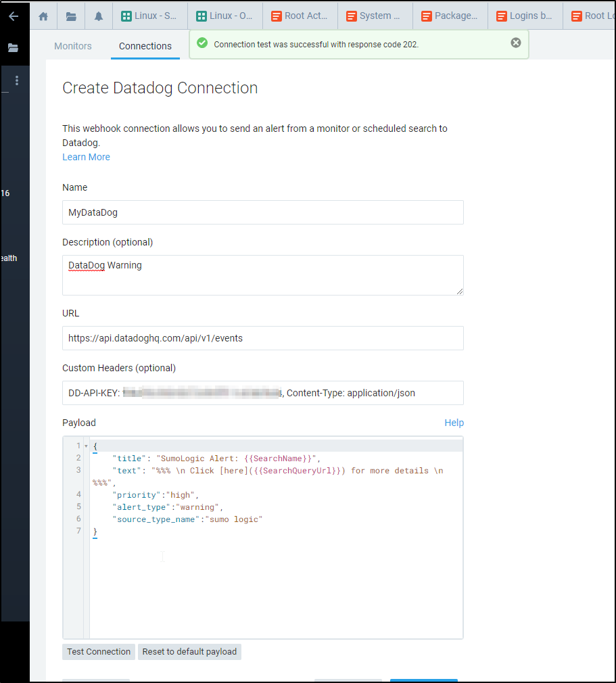
Task: Click the green success checkmark icon
Action: (x=202, y=43)
